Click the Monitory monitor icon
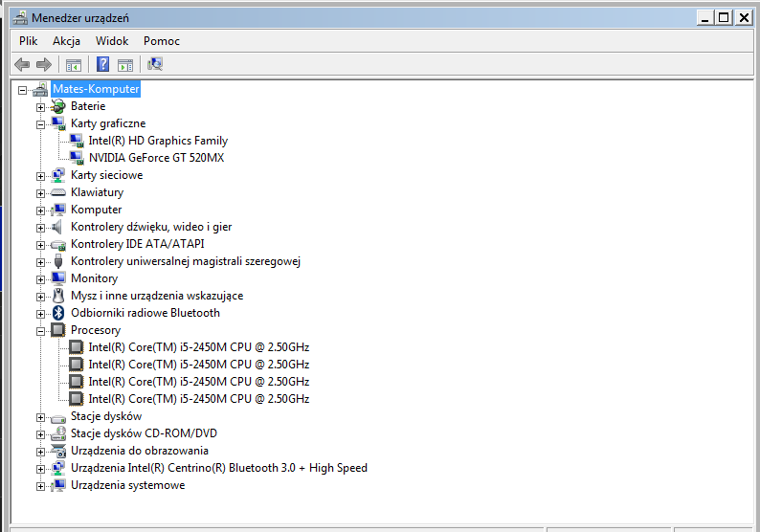Image resolution: width=760 pixels, height=532 pixels. [x=58, y=278]
